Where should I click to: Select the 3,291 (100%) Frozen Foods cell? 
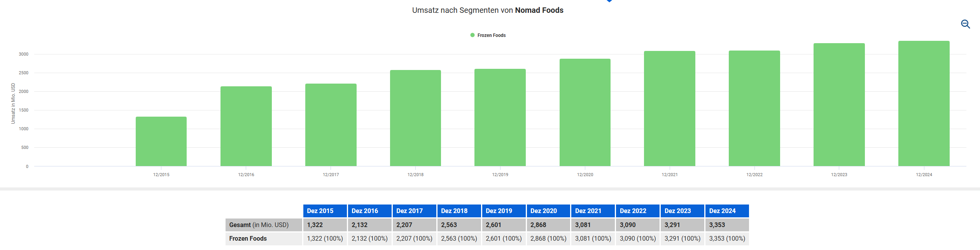(682, 238)
